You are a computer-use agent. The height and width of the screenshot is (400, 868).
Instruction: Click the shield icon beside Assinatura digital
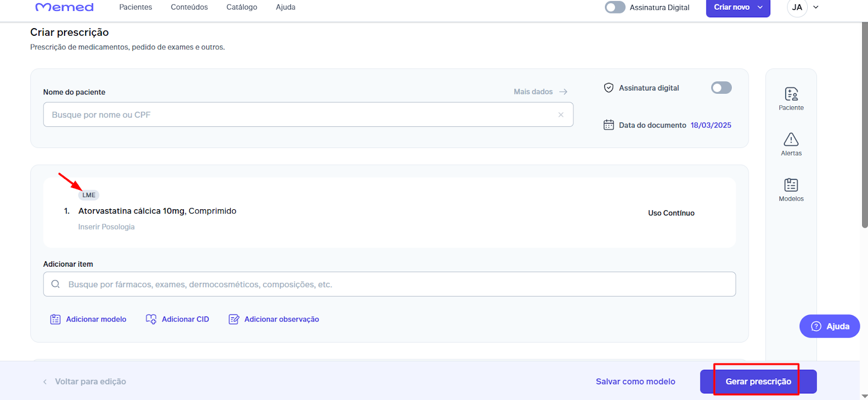pyautogui.click(x=609, y=88)
